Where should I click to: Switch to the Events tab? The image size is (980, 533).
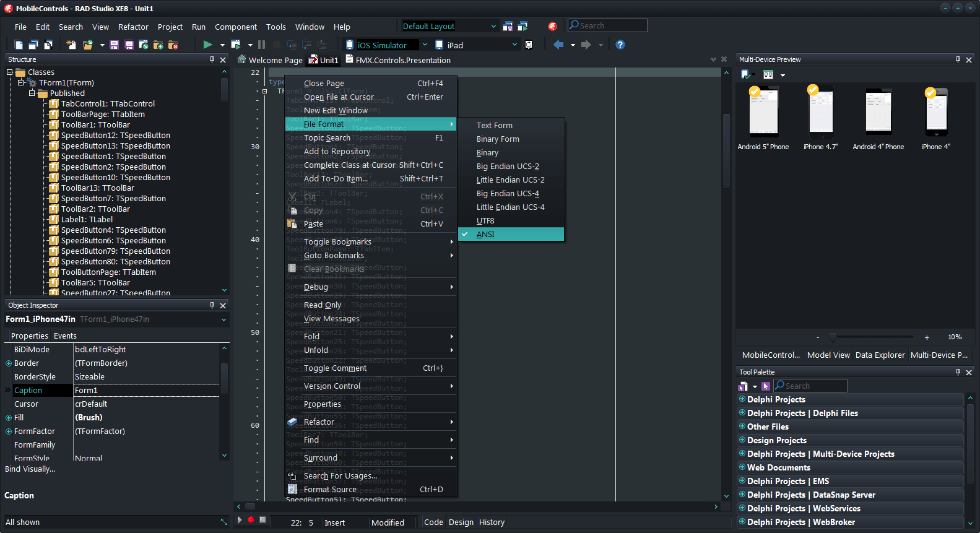click(x=65, y=336)
